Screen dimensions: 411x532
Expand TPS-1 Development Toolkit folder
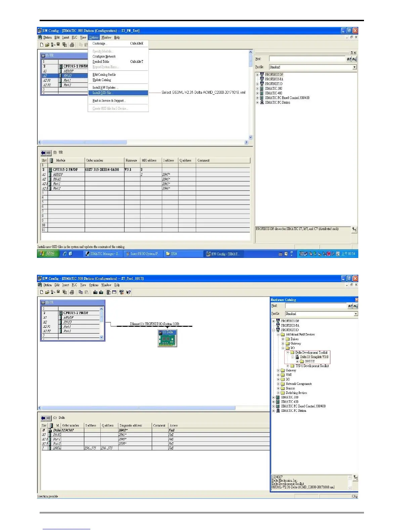288,366
